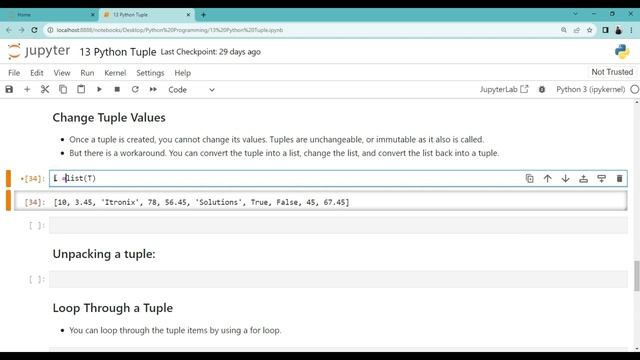Interrupt the kernel with stop icon
Viewport: 640px width, 360px height.
117,89
